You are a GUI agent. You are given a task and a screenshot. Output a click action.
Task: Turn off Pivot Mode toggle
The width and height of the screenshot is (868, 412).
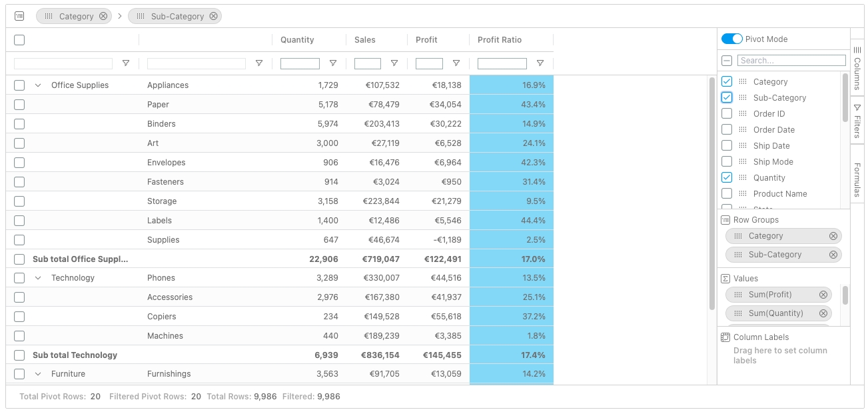(731, 39)
